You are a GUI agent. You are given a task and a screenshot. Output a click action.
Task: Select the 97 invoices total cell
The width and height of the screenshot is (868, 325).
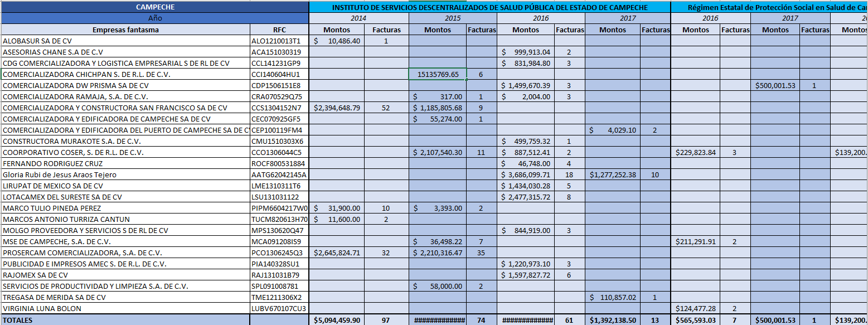tap(386, 320)
